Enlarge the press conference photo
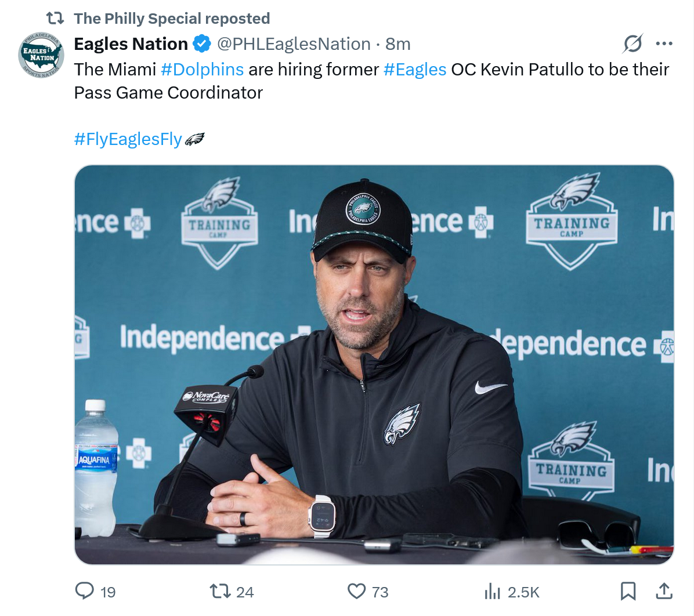Image resolution: width=694 pixels, height=616 pixels. pyautogui.click(x=374, y=364)
